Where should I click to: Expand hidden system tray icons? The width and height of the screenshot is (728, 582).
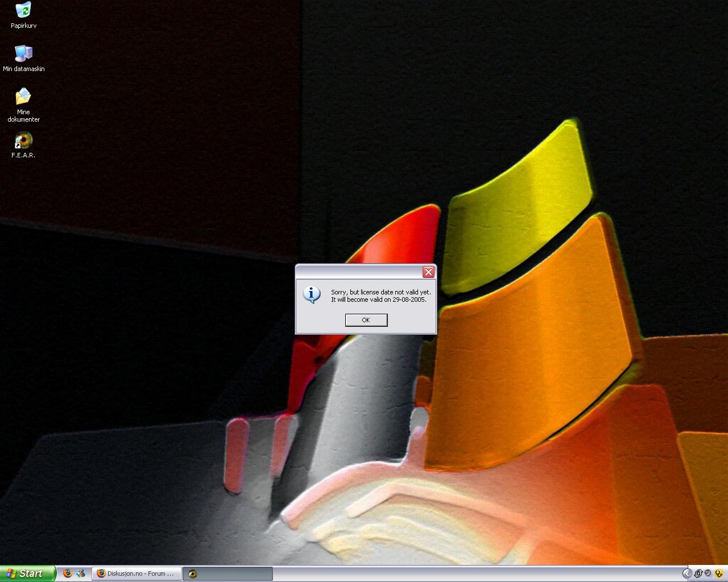(688, 573)
